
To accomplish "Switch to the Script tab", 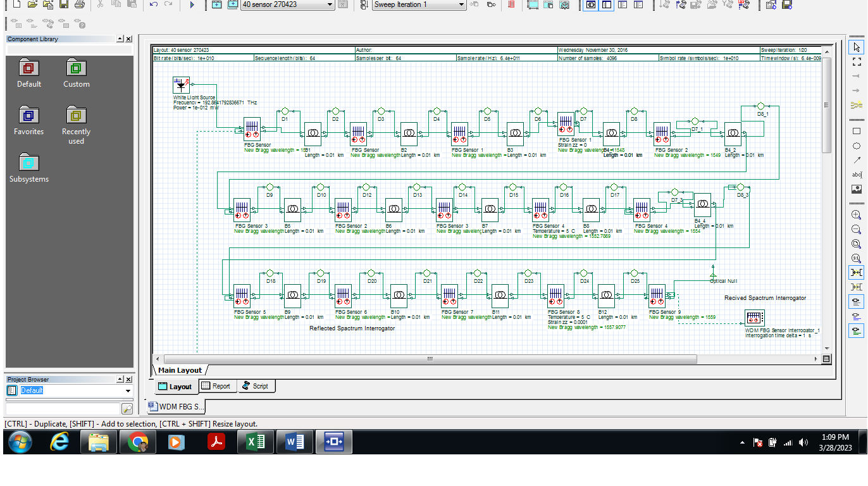I will point(256,386).
